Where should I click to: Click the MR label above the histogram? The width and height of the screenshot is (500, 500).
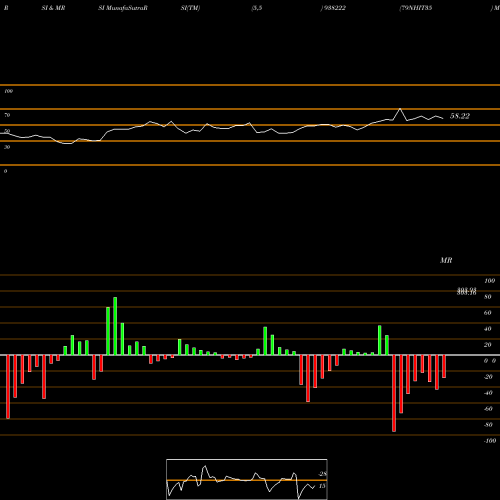(x=446, y=260)
